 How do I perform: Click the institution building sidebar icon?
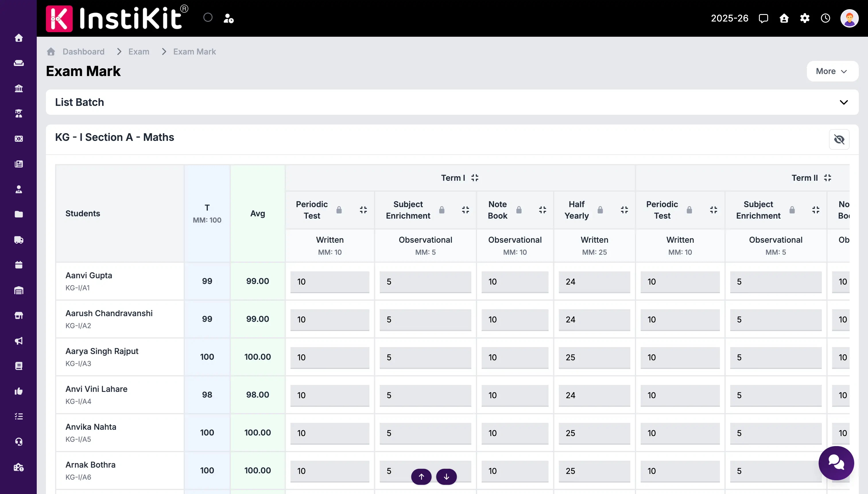pos(19,88)
